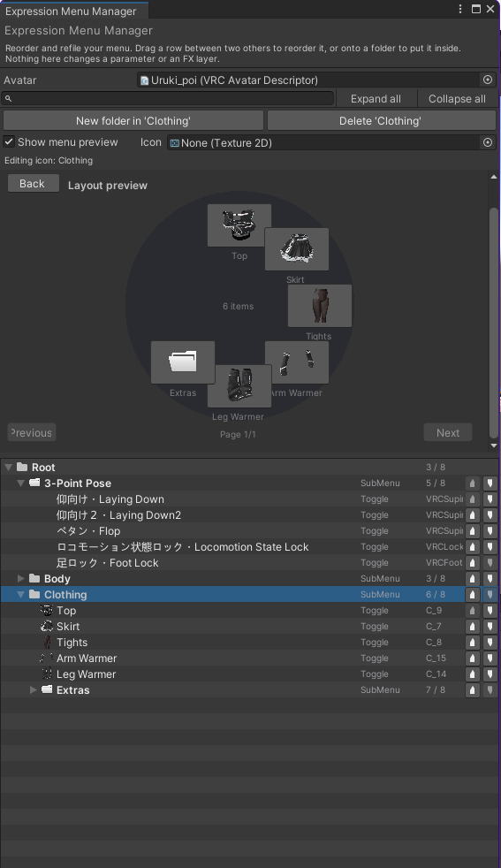Screen dimensions: 501x868
Task: Uncheck the Show menu preview checkbox
Action: (9, 141)
